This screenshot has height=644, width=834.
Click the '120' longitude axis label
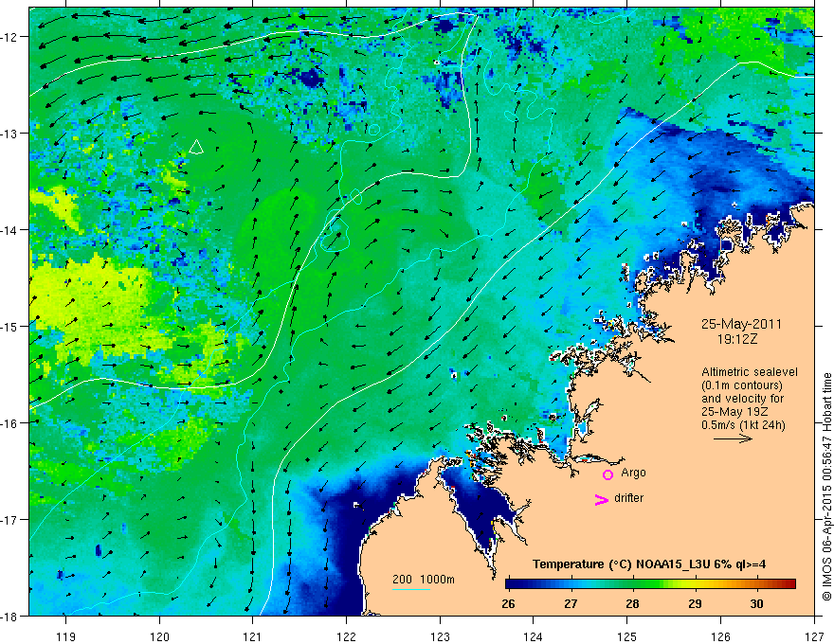[x=159, y=636]
